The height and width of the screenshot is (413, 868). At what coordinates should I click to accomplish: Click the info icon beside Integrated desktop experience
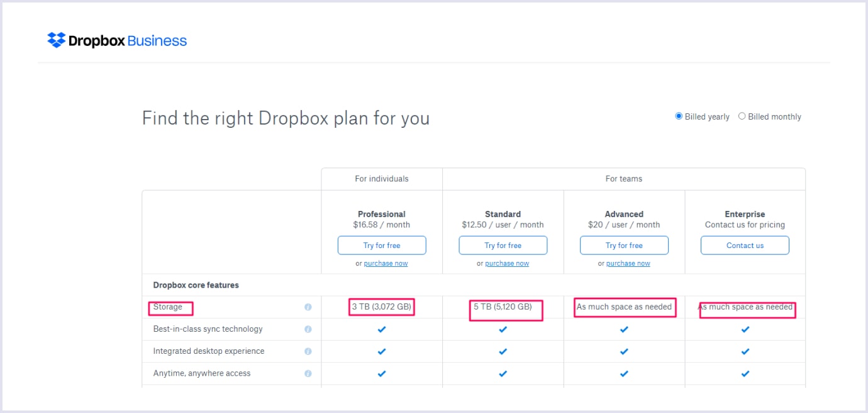[x=308, y=351]
